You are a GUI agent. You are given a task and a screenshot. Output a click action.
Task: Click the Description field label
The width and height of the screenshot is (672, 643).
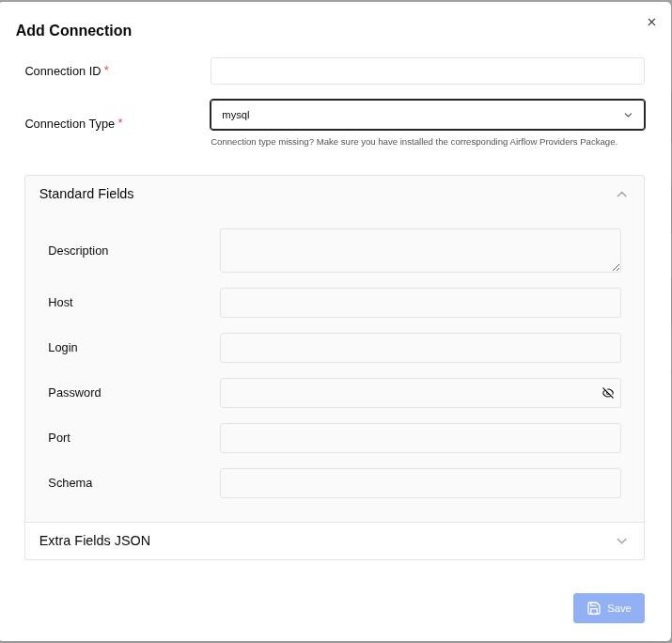pos(78,251)
